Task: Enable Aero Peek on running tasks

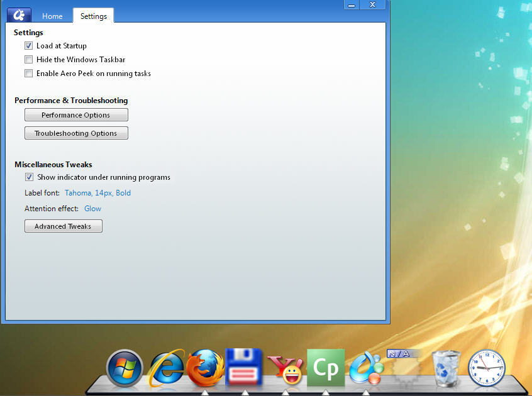Action: pos(28,73)
